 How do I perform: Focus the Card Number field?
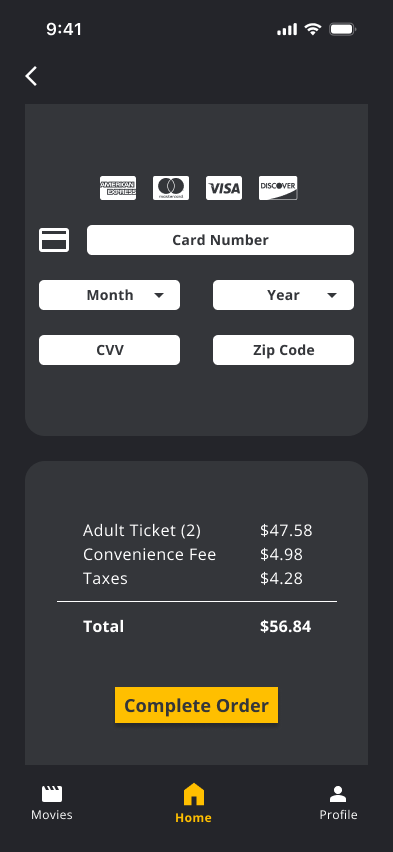point(220,240)
